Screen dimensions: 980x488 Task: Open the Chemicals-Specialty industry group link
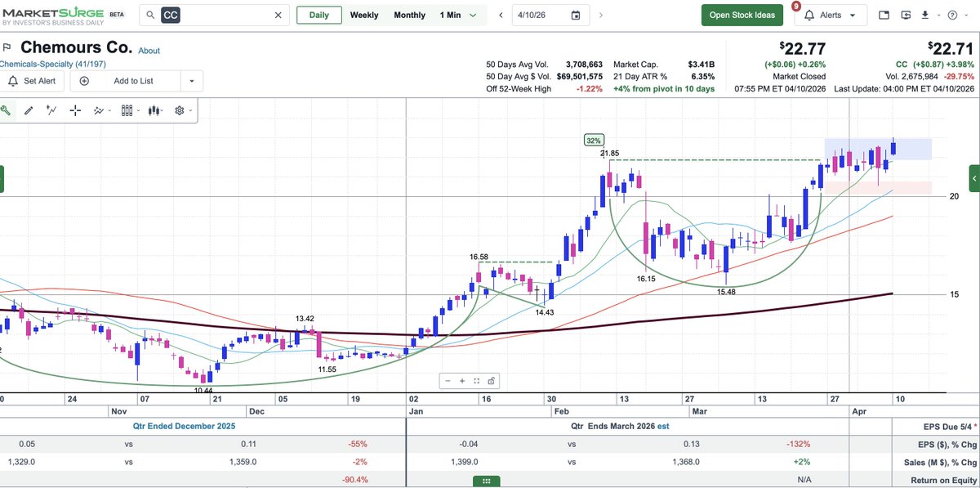pos(52,64)
